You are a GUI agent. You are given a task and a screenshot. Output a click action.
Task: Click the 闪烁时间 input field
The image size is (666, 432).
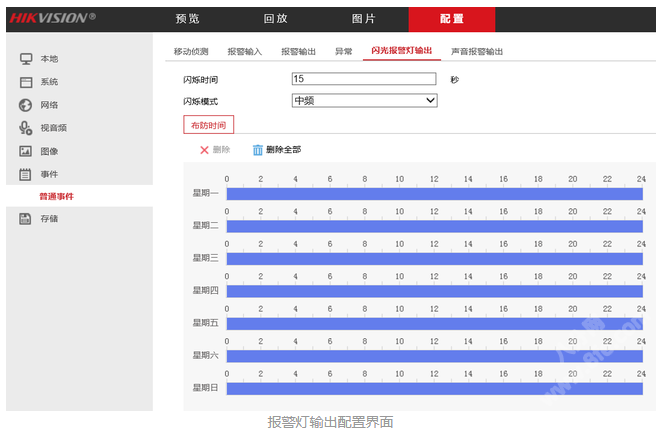point(364,79)
